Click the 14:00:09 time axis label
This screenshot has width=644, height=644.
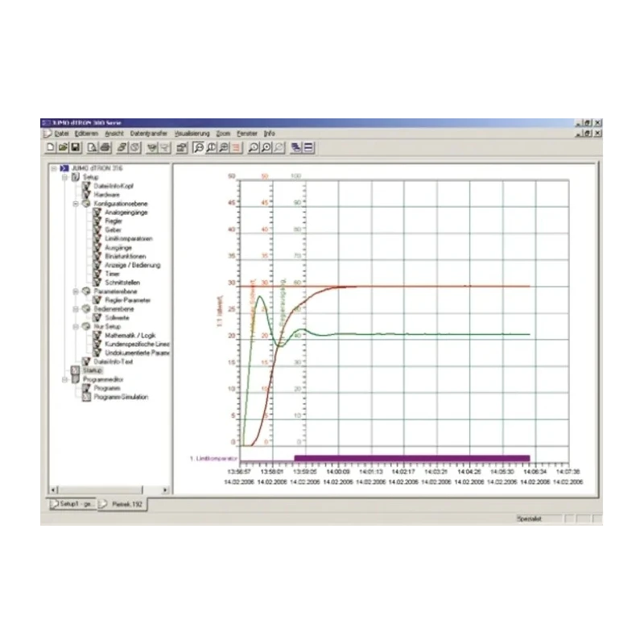(x=338, y=472)
